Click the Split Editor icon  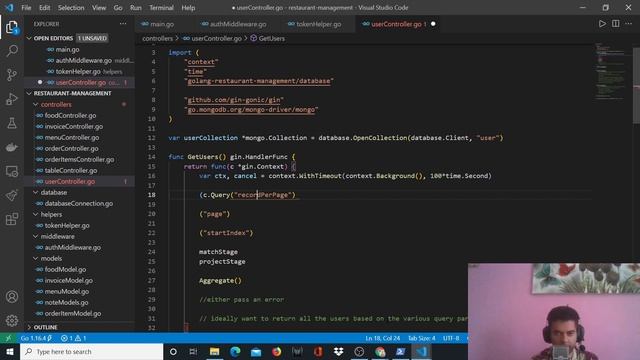[616, 24]
